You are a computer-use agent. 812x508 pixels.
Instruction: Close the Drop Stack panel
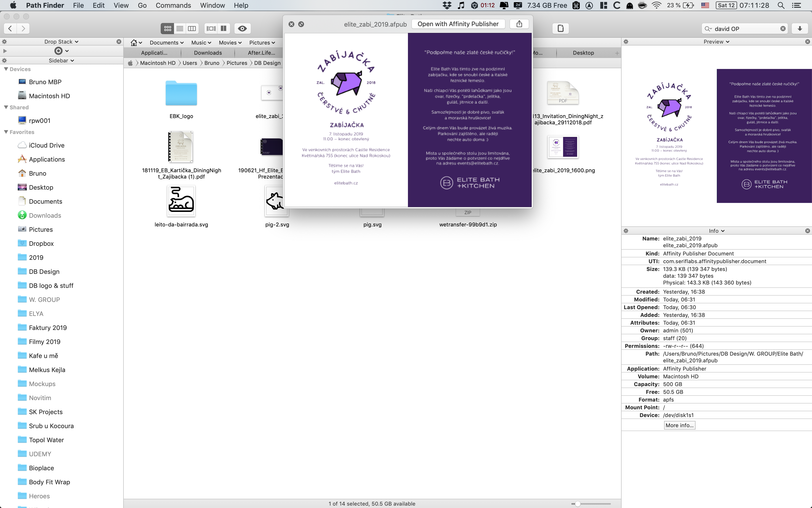tap(119, 42)
